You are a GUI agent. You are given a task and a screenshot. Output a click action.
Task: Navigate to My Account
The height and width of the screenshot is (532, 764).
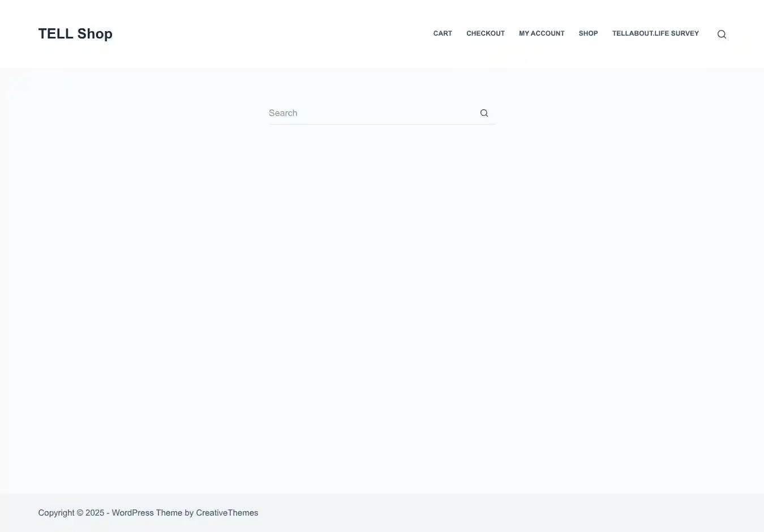542,33
